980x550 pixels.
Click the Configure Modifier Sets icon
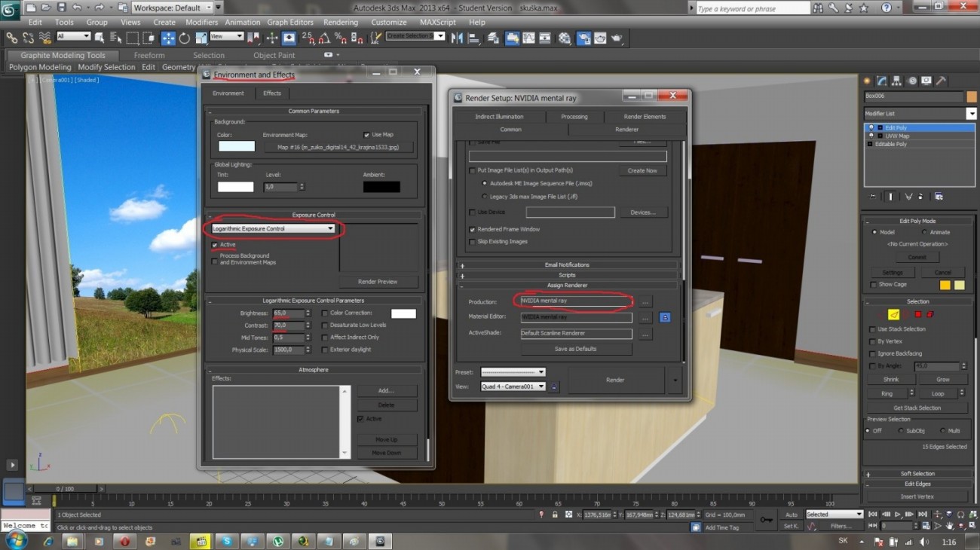[x=939, y=197]
